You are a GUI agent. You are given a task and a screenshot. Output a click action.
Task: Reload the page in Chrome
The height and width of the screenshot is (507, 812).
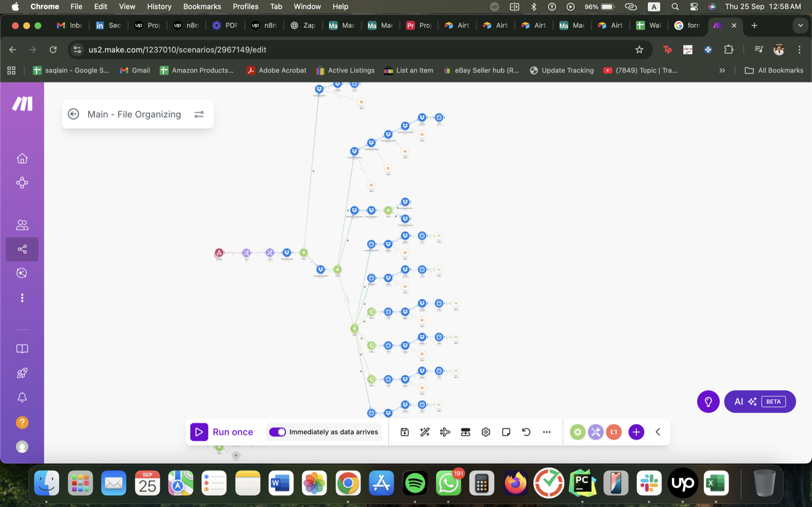coord(53,50)
